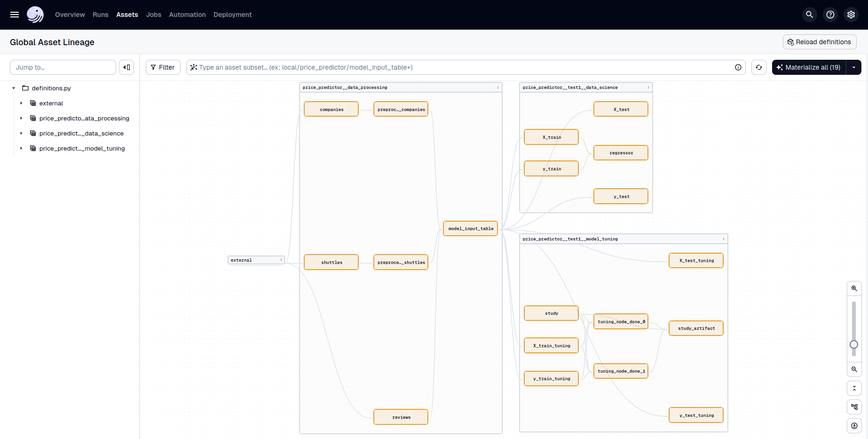Open the deployment settings gear
This screenshot has width=868, height=439.
pyautogui.click(x=851, y=15)
